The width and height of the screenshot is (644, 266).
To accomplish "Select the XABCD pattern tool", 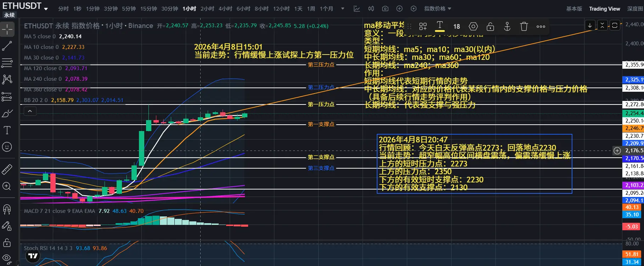I will pyautogui.click(x=7, y=79).
